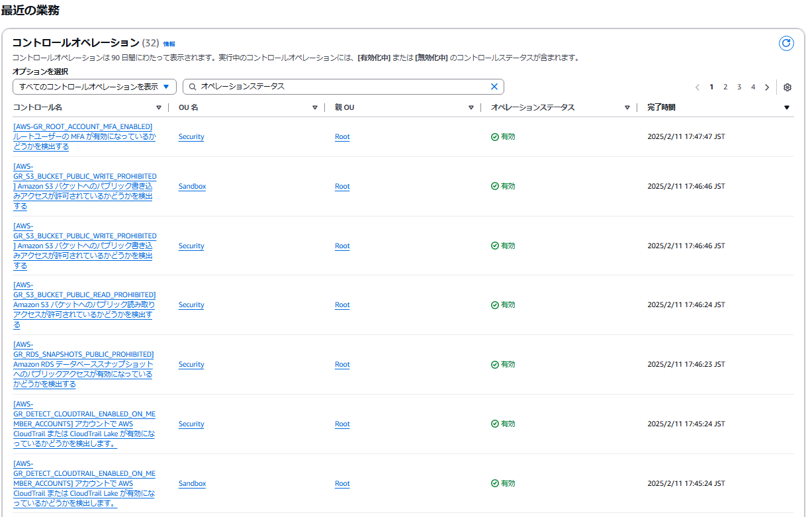Open Security OU link in RDS_SNAPSHOTS row
Image resolution: width=812 pixels, height=517 pixels.
click(x=191, y=365)
